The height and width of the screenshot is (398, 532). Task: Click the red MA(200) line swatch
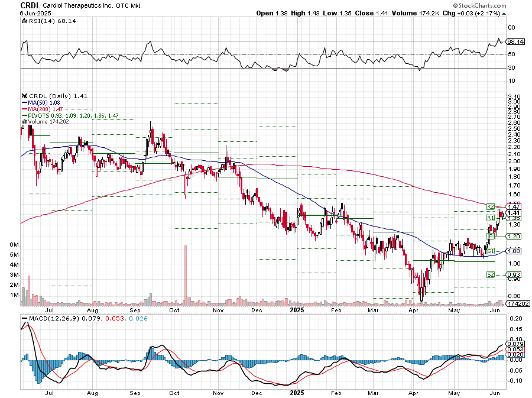coord(24,109)
